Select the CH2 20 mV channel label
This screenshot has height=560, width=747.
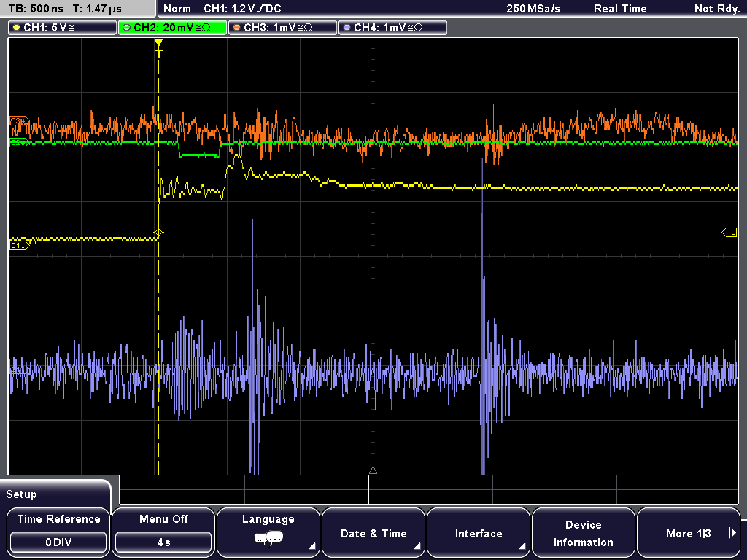point(172,28)
